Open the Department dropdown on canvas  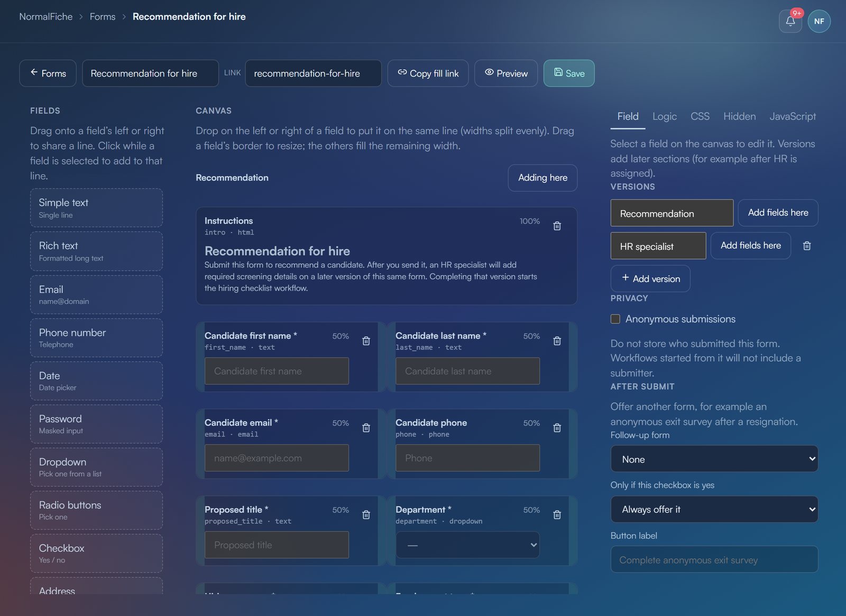[467, 545]
